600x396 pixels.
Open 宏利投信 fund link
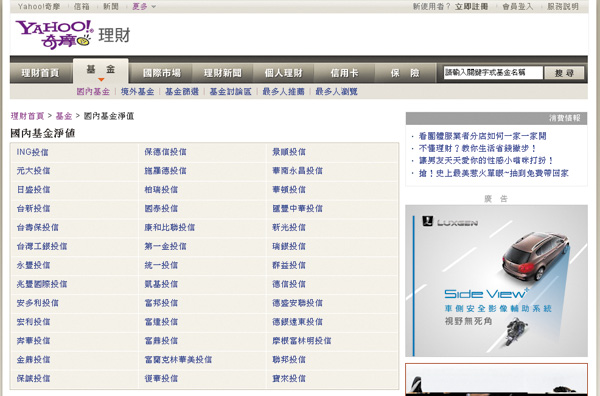coord(33,322)
